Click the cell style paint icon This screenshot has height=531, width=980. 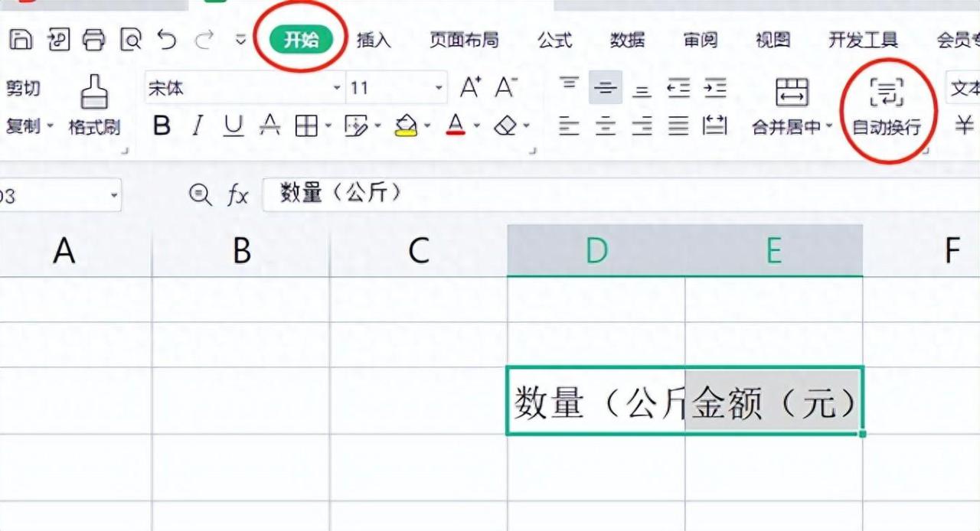pyautogui.click(x=355, y=125)
